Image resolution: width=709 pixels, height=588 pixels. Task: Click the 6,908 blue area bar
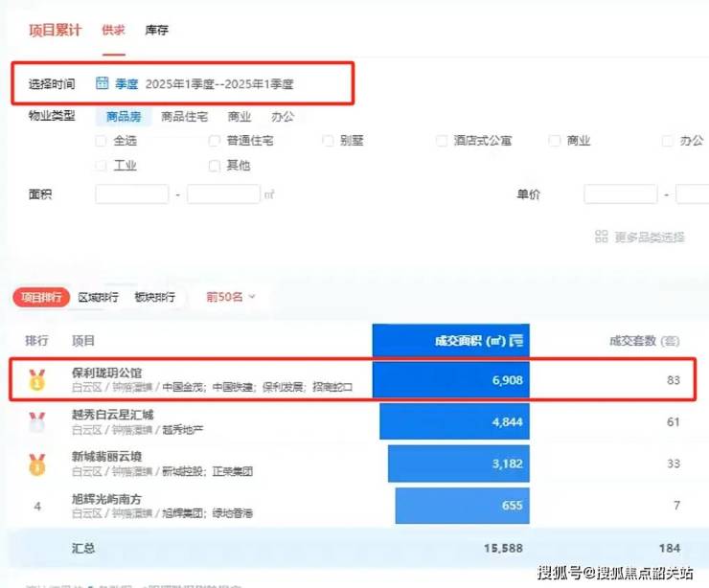451,380
